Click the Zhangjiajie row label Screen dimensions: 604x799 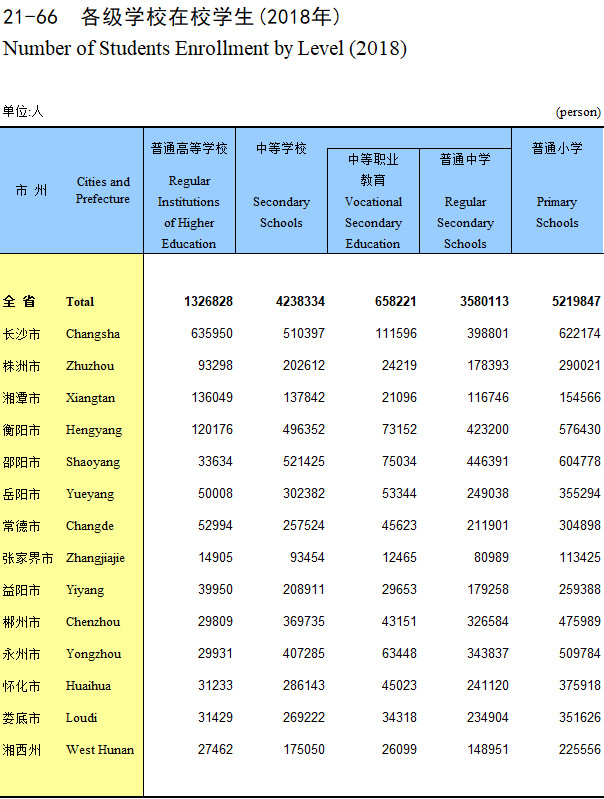(95, 558)
